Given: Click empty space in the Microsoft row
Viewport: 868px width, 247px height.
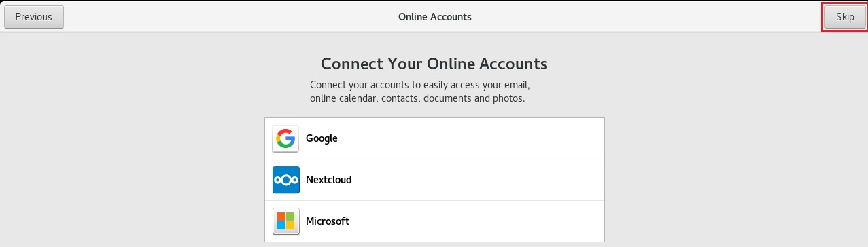Looking at the screenshot, I should coord(476,221).
